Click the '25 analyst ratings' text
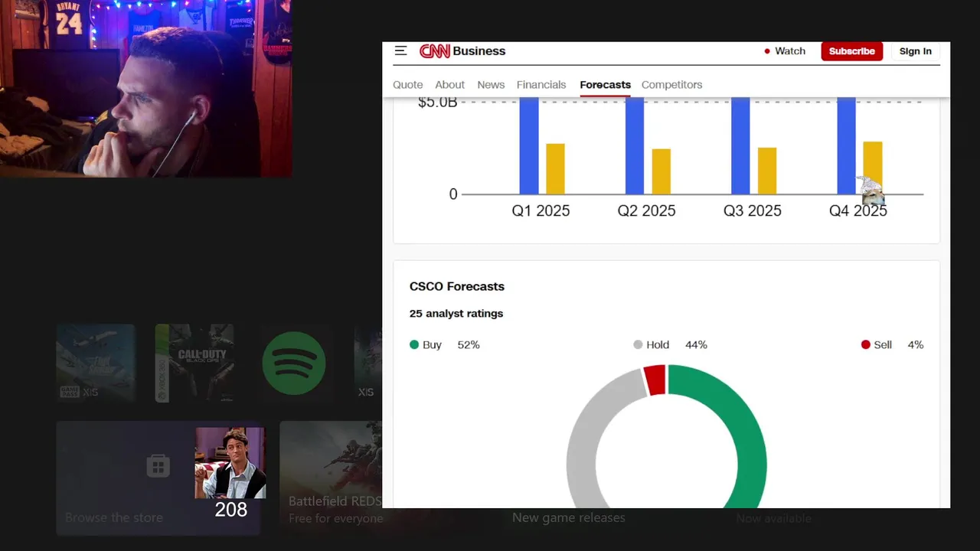The image size is (980, 551). [x=456, y=314]
